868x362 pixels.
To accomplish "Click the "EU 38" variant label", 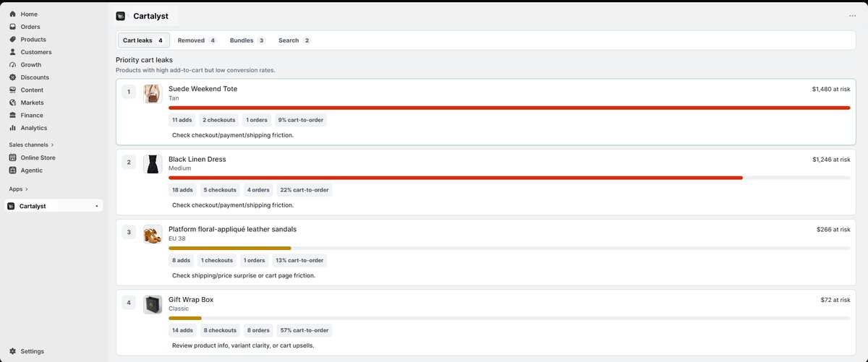I will coord(177,238).
